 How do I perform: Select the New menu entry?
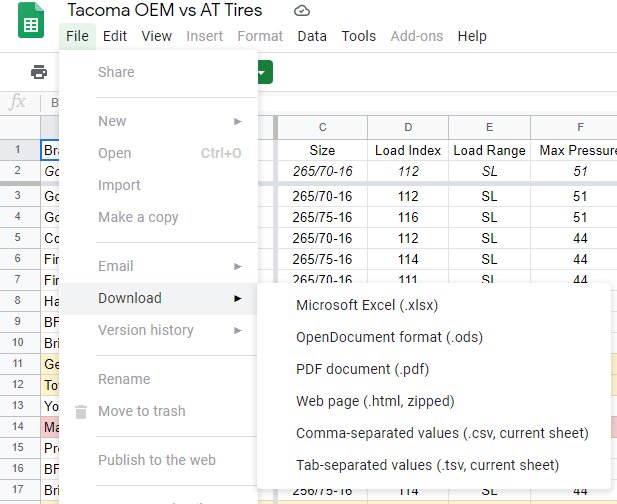pyautogui.click(x=158, y=121)
